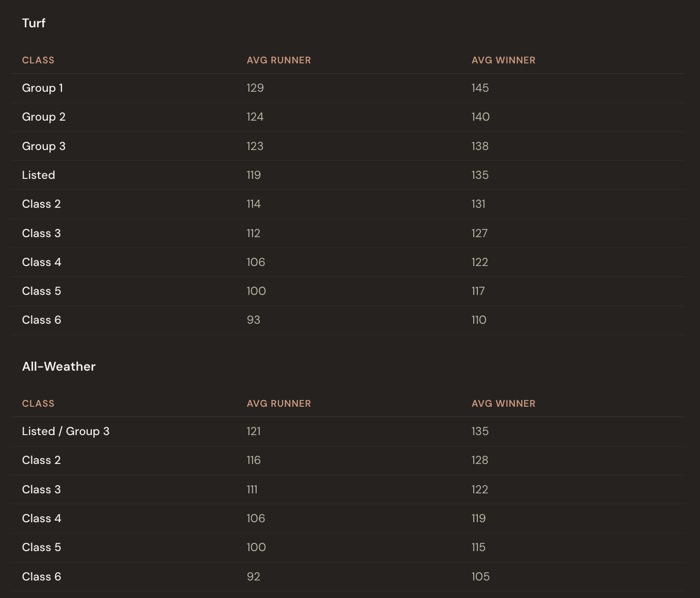Click the Listed / Group 3 row label
This screenshot has width=700, height=598.
(65, 431)
